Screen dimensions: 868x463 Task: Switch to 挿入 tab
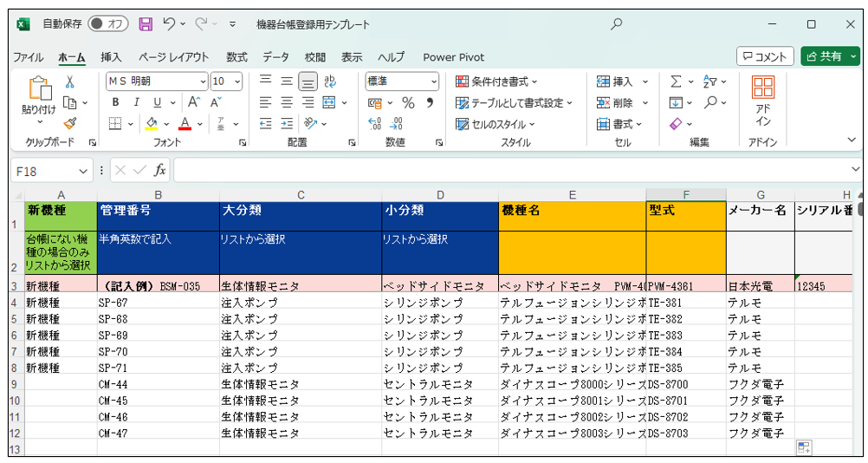pos(111,57)
